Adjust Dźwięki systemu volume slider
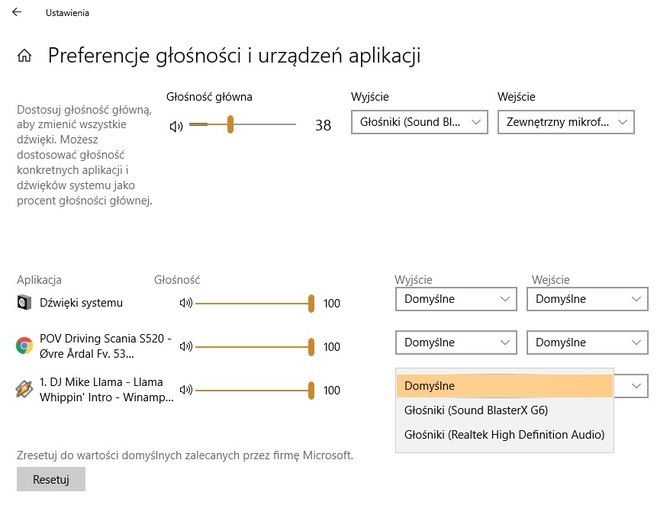 pos(311,303)
